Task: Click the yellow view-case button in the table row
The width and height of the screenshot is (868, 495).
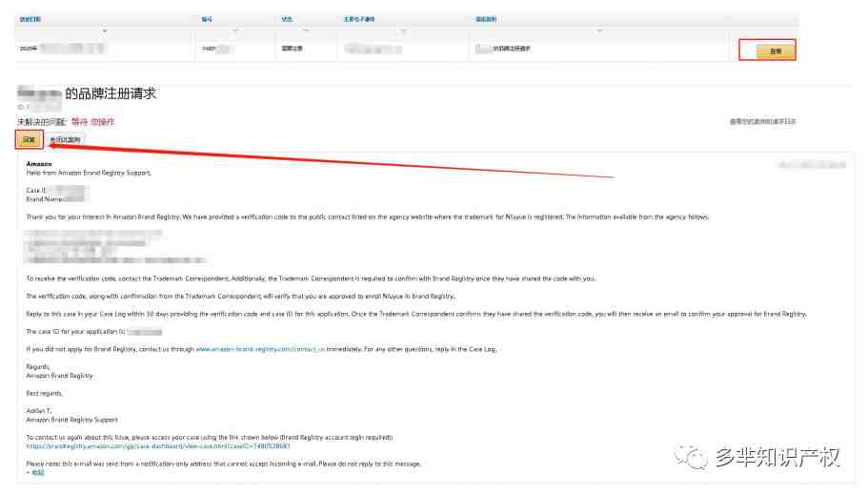Action: (x=775, y=51)
